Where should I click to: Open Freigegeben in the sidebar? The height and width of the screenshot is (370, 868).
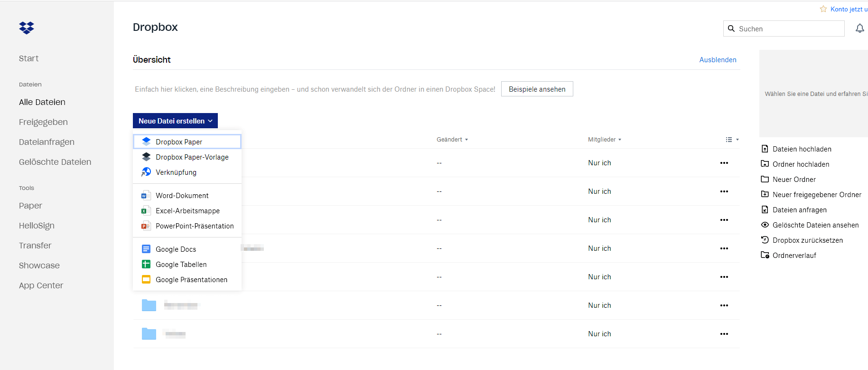43,122
